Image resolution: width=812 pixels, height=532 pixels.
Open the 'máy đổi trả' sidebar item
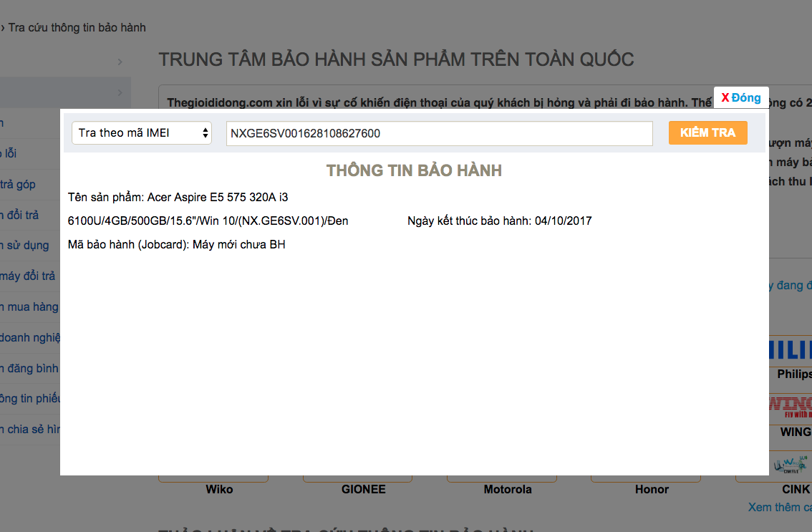27,276
